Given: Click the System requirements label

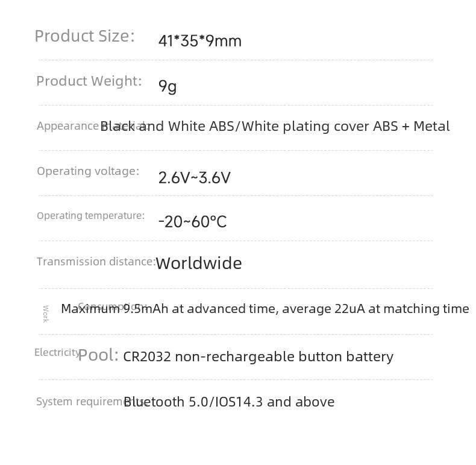Looking at the screenshot, I should 78,402.
